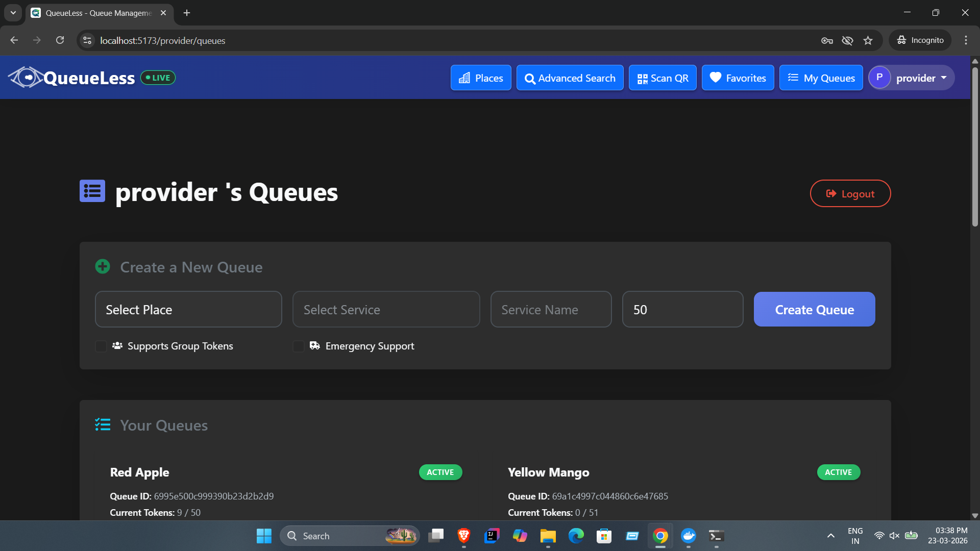Image resolution: width=980 pixels, height=551 pixels.
Task: Click the queue list icon beside heading
Action: pos(92,191)
